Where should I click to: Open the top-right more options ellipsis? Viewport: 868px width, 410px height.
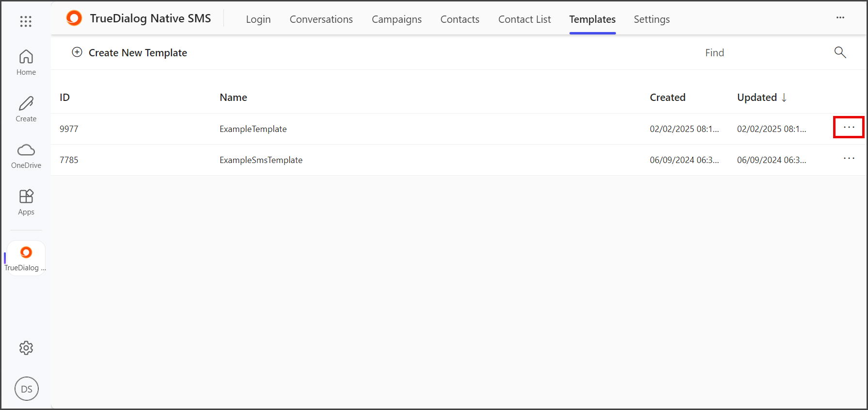(x=840, y=18)
